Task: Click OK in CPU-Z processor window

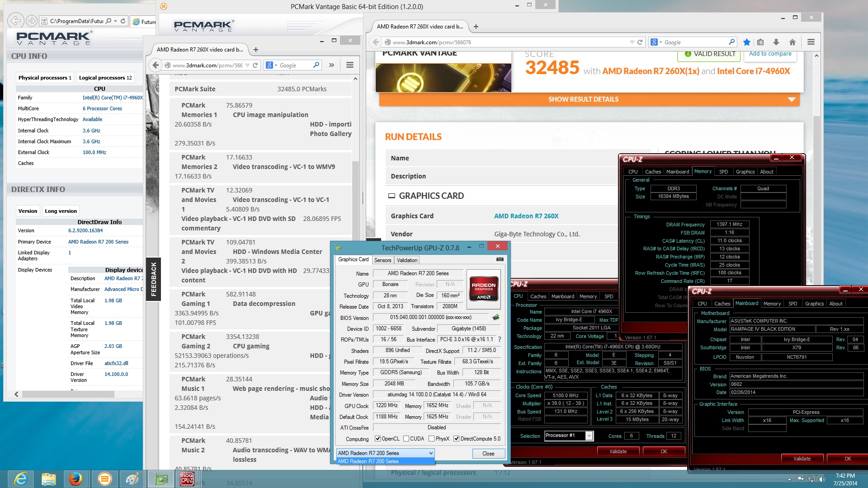Action: [664, 451]
